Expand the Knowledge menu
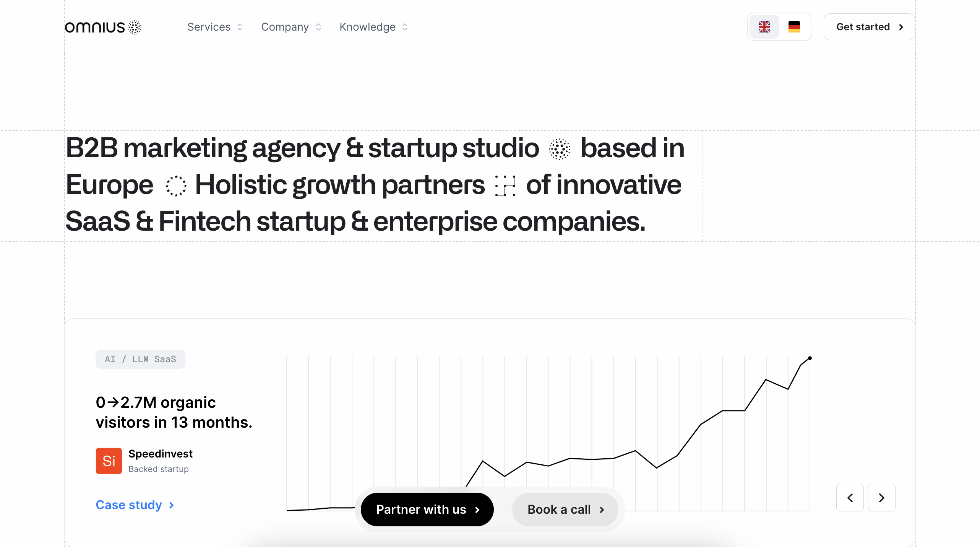Image resolution: width=980 pixels, height=547 pixels. point(373,27)
